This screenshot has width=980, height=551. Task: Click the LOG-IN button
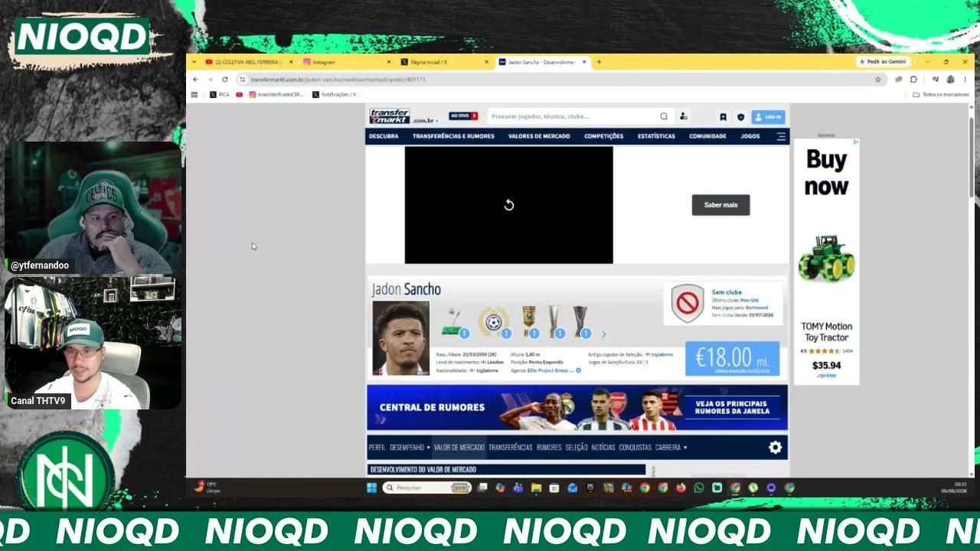pyautogui.click(x=768, y=117)
